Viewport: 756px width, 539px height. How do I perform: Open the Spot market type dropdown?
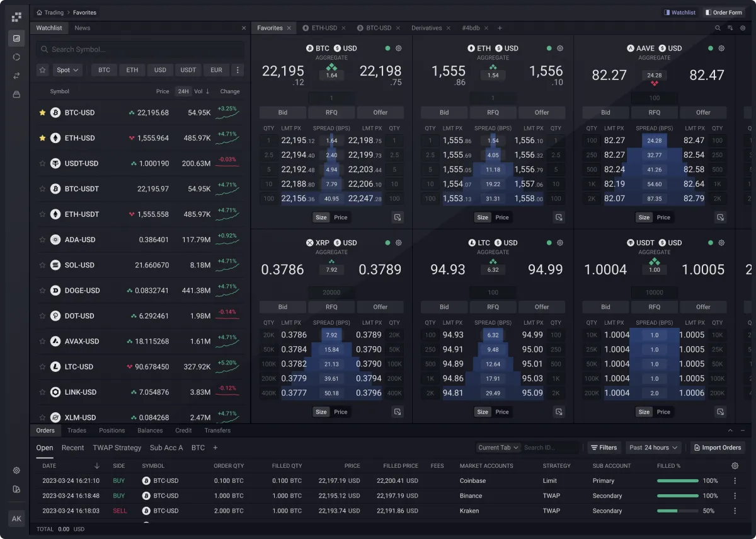click(x=67, y=70)
